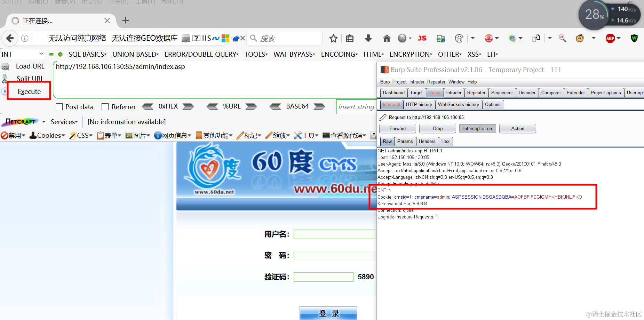Click the Burp Suite logo in title bar
Screen dimensions: 644x320
point(384,70)
